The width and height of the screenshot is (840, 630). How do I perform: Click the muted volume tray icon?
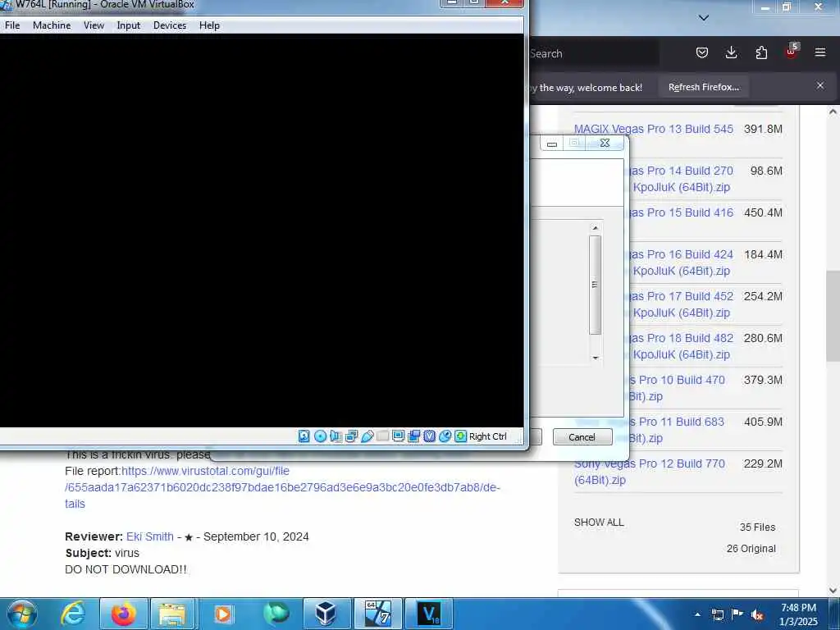tap(757, 615)
